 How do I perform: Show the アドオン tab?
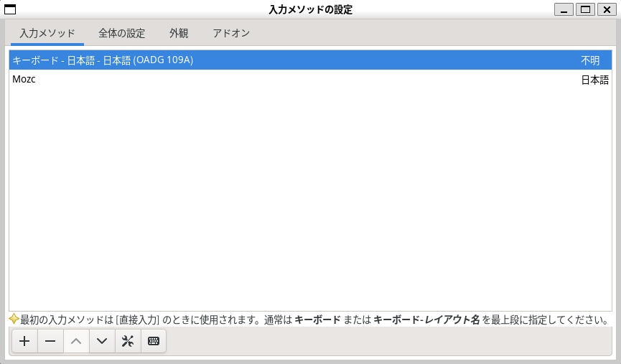tap(231, 33)
